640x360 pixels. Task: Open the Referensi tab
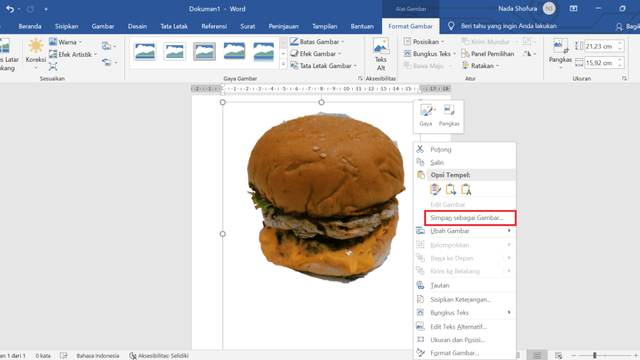coord(214,26)
